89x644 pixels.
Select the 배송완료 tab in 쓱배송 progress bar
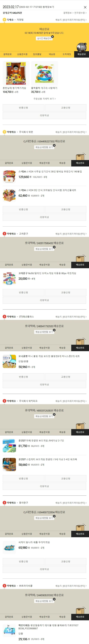[x=82, y=54]
